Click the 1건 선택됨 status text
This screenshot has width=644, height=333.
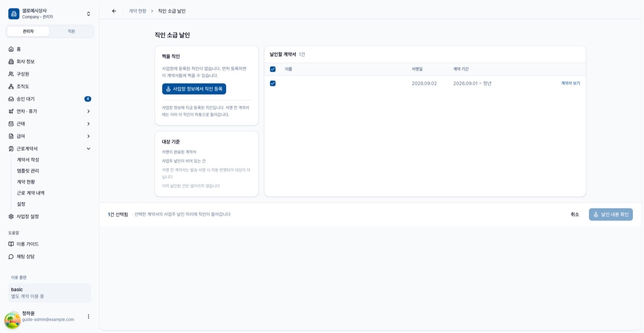(118, 214)
